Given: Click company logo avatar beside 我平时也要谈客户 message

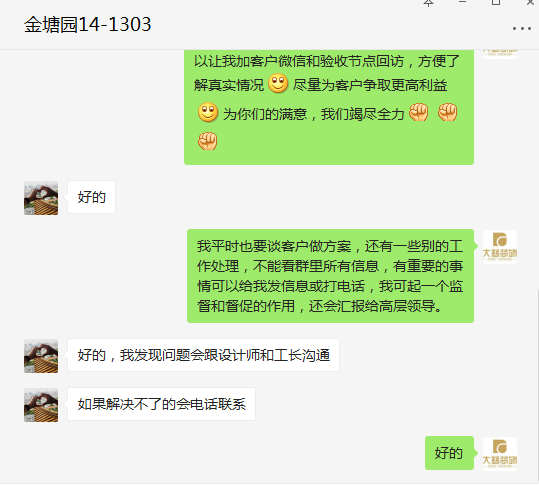Looking at the screenshot, I should click(500, 247).
